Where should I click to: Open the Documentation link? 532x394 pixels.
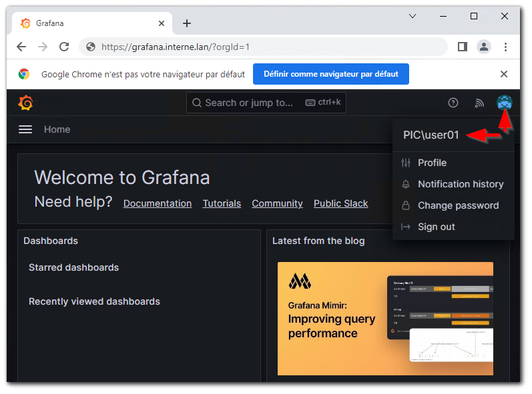158,203
